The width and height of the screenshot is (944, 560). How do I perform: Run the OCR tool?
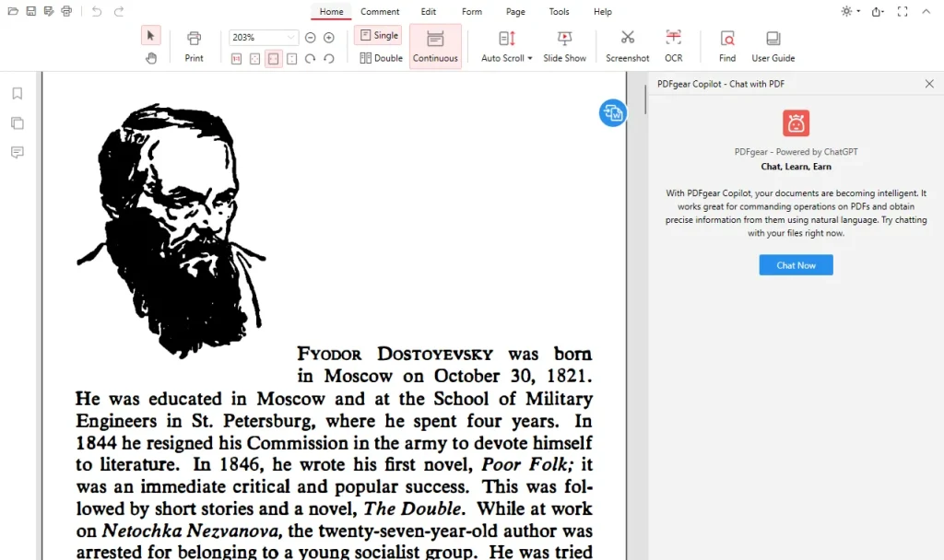click(x=673, y=46)
